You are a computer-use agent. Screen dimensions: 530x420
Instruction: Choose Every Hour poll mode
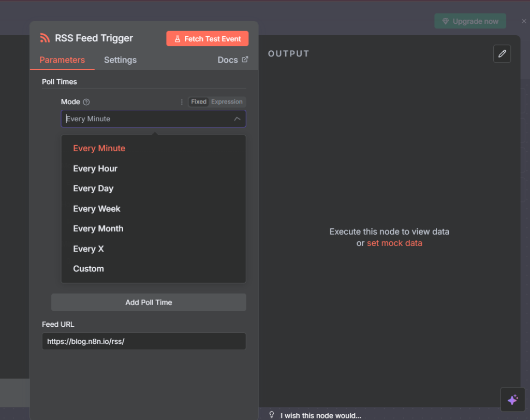coord(95,169)
